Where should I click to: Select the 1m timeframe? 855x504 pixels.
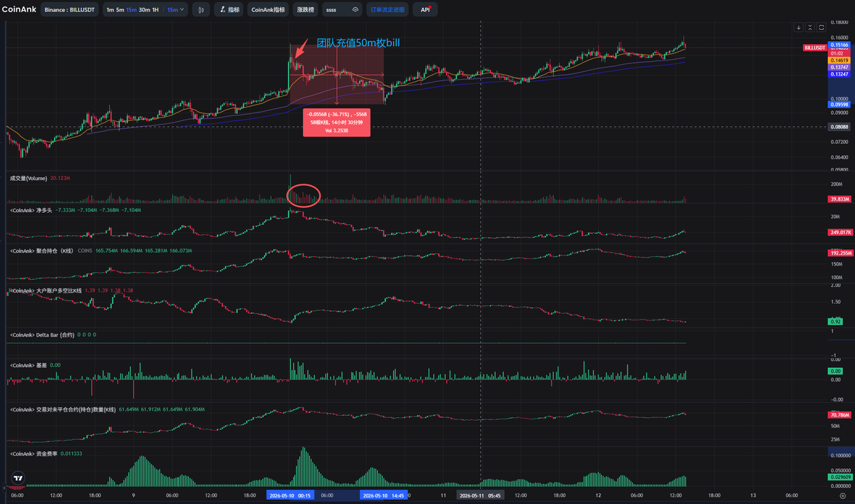click(110, 10)
